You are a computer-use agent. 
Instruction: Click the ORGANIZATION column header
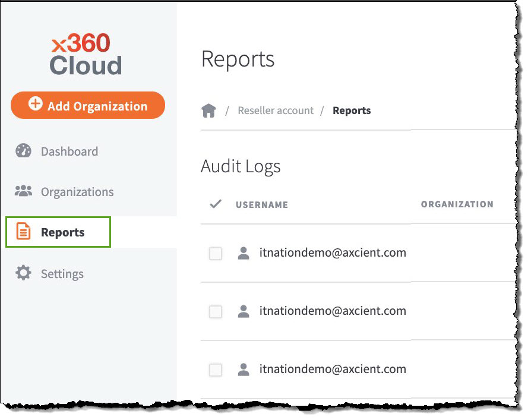click(458, 204)
